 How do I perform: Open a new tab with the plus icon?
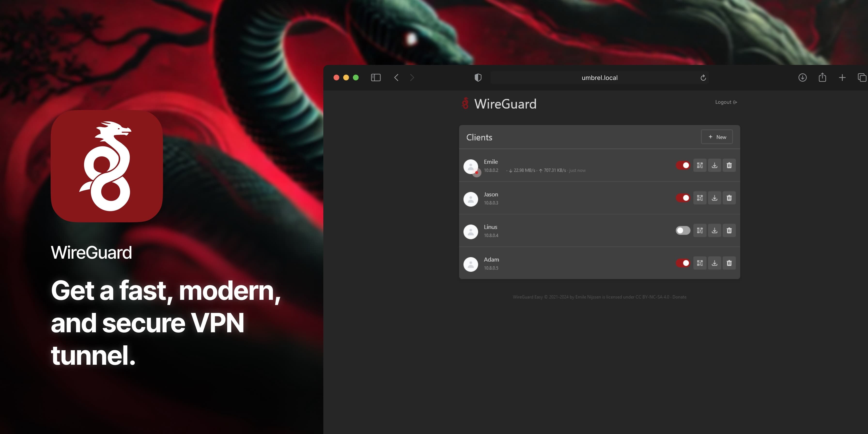[842, 77]
